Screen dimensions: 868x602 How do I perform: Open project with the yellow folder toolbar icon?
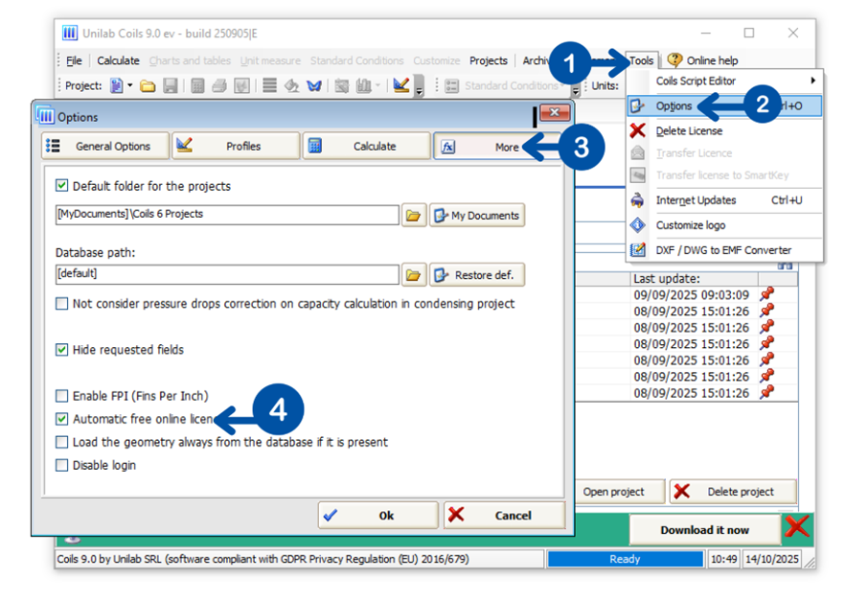pos(148,86)
